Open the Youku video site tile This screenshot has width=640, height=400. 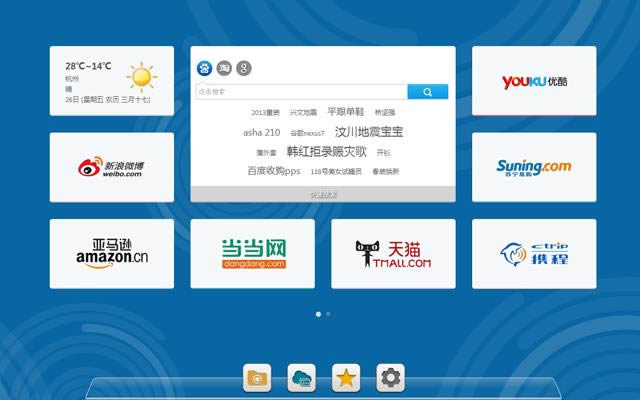[x=534, y=81]
